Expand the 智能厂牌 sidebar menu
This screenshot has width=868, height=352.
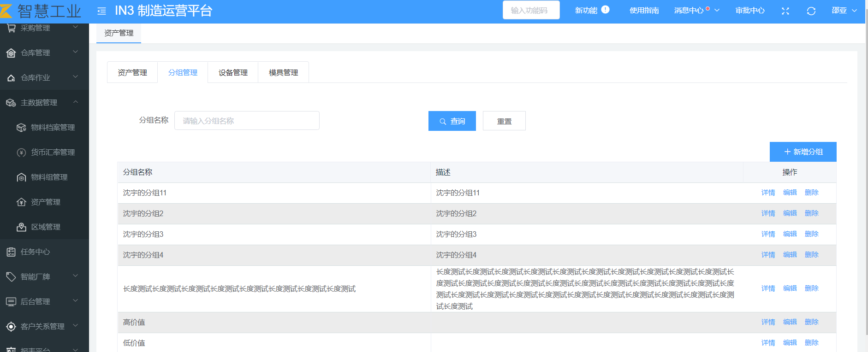click(x=76, y=276)
